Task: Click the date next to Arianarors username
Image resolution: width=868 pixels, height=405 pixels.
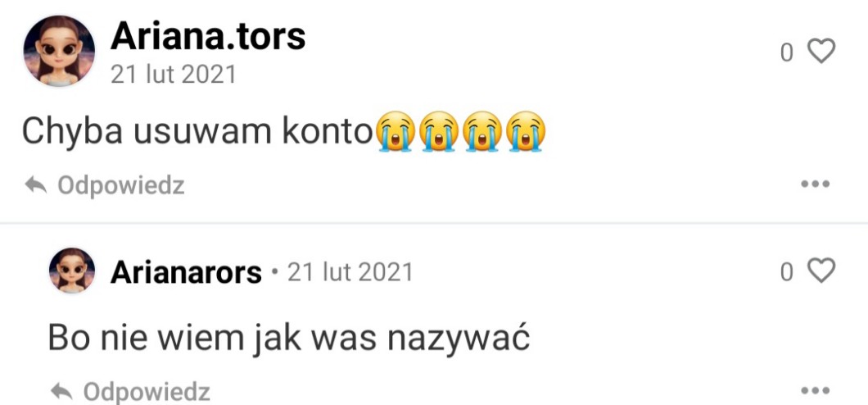Action: coord(350,272)
